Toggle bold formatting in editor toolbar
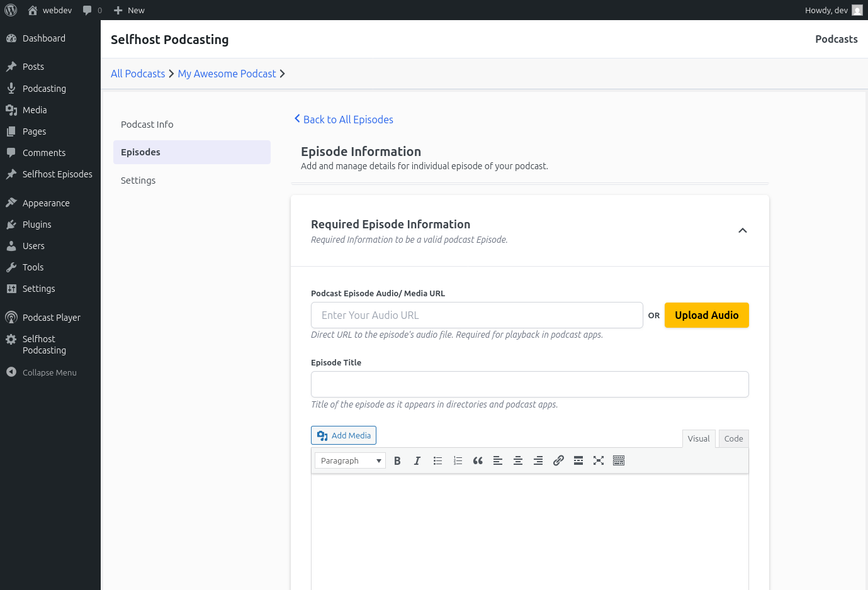The width and height of the screenshot is (868, 590). (x=397, y=460)
